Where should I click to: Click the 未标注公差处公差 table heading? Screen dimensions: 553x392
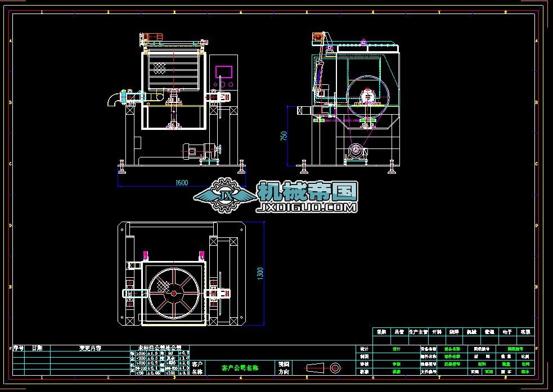[160, 348]
